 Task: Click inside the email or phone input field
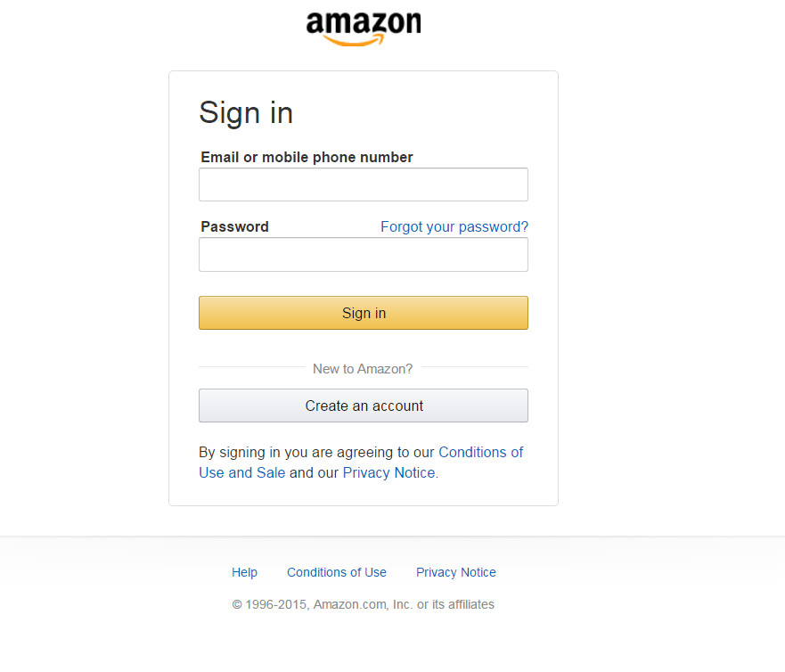[x=363, y=184]
